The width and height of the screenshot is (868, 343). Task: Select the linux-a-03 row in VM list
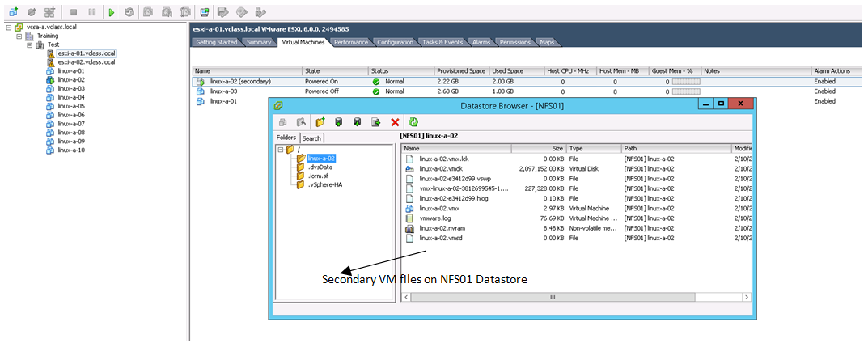(528, 91)
